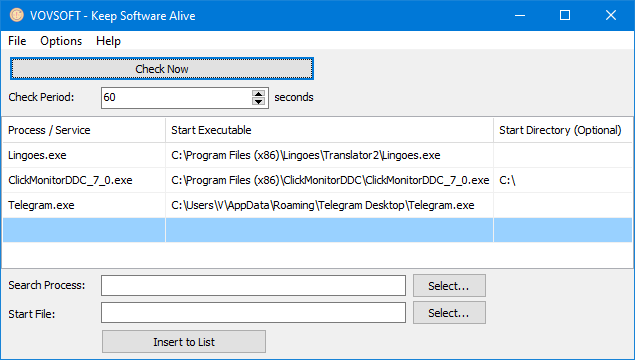Click the Insert to List button
The image size is (635, 360).
(184, 342)
